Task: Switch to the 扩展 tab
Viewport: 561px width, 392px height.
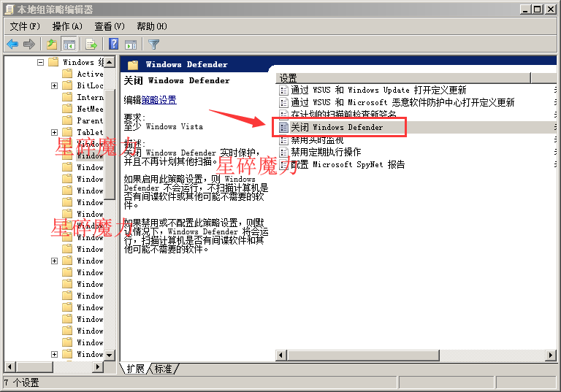Action: pos(135,369)
